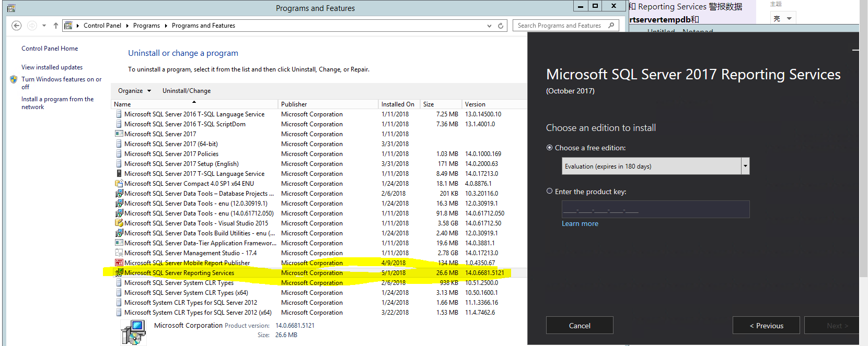Sort by the Publisher column header

(x=328, y=104)
